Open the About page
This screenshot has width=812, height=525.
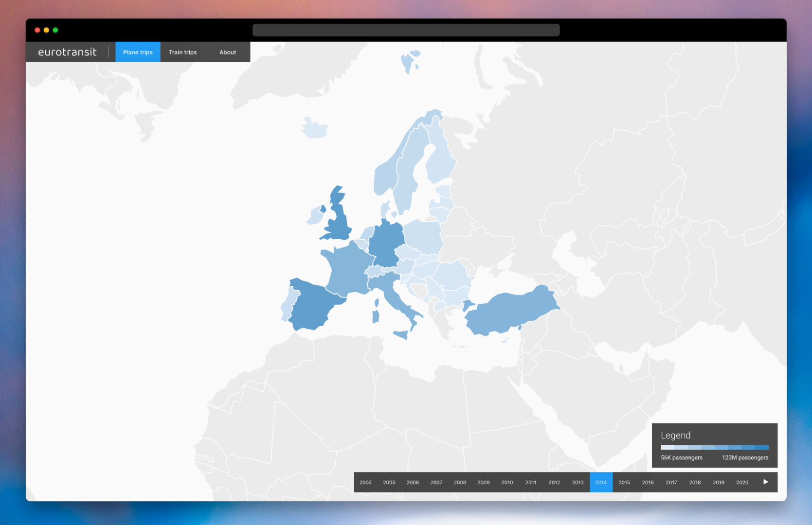[x=227, y=52]
